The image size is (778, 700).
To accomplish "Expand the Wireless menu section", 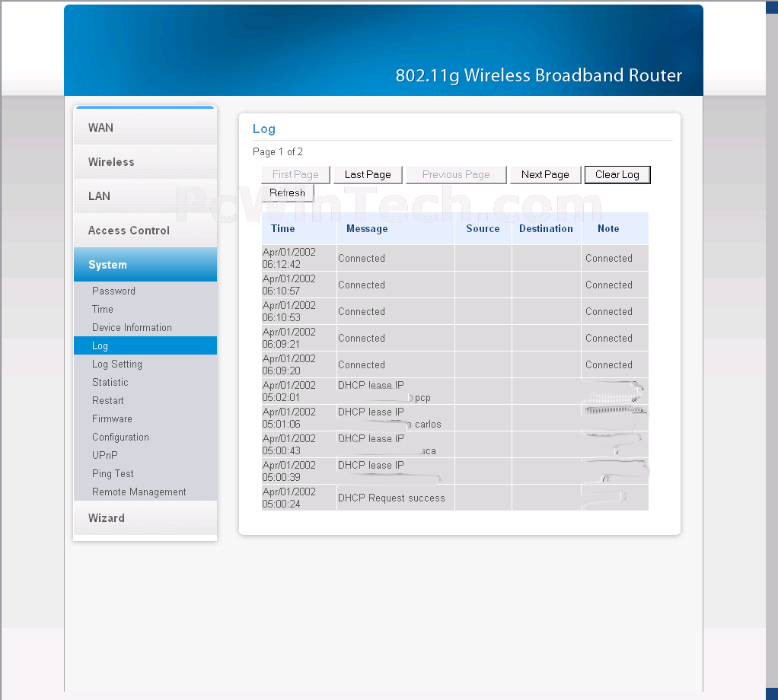I will coord(111,162).
